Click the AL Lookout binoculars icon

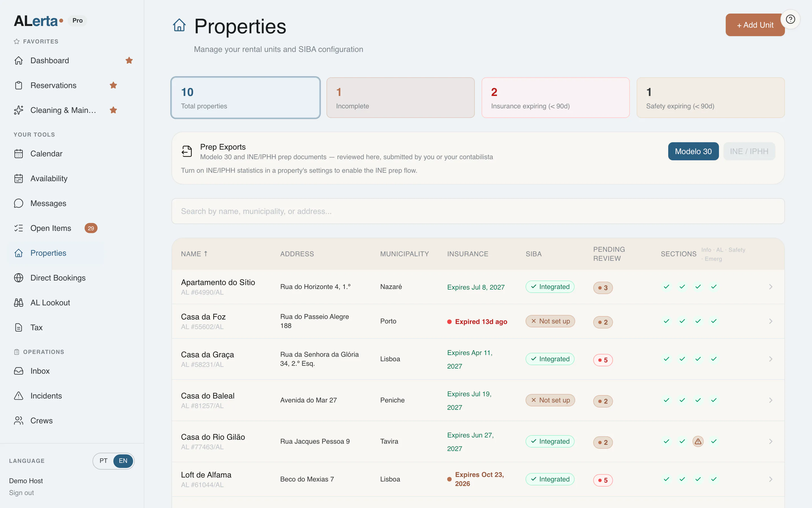click(19, 303)
